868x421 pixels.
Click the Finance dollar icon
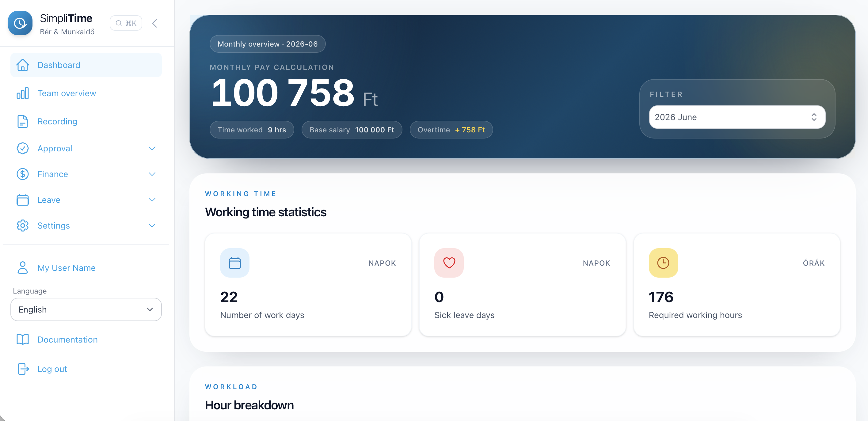(23, 174)
